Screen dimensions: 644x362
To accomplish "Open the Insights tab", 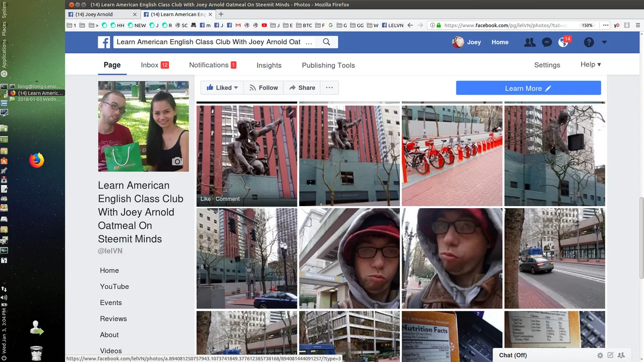I will [x=269, y=65].
